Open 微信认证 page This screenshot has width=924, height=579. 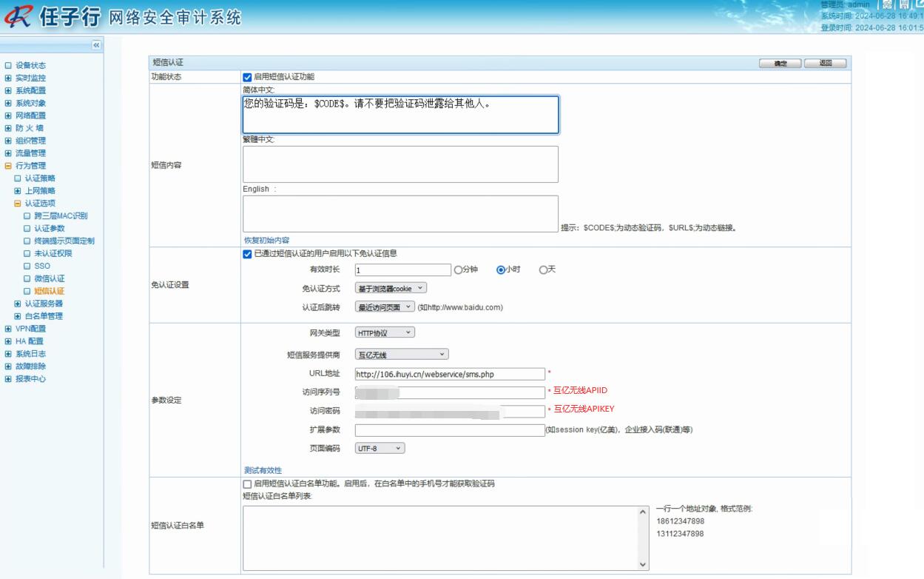(x=50, y=278)
